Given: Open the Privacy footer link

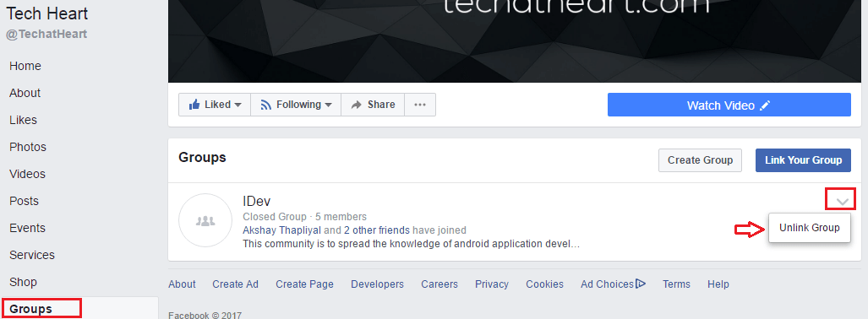Looking at the screenshot, I should point(492,284).
